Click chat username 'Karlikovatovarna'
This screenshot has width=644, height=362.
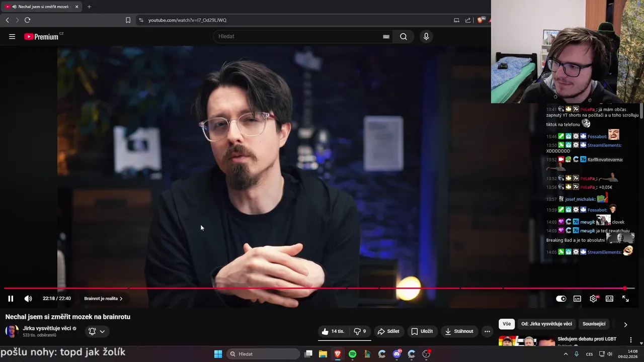[605, 159]
